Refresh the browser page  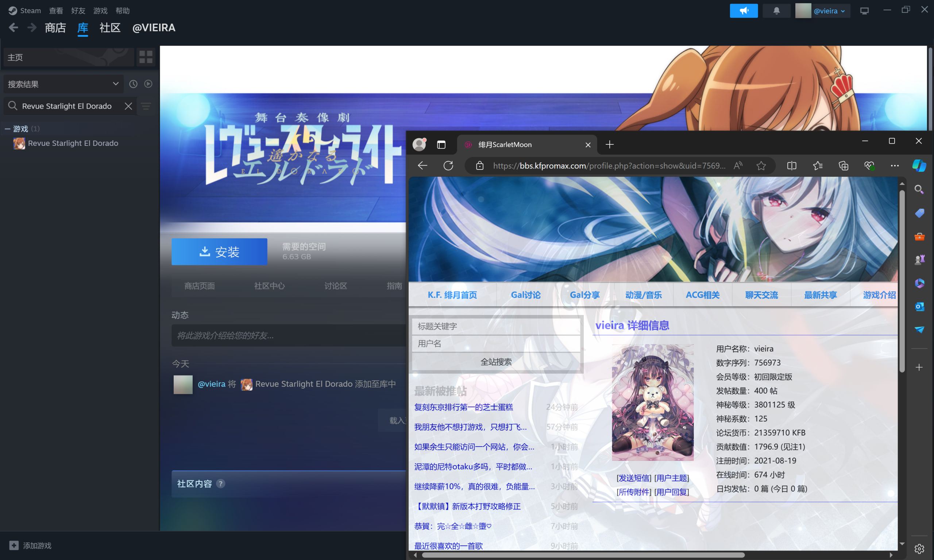coord(448,166)
